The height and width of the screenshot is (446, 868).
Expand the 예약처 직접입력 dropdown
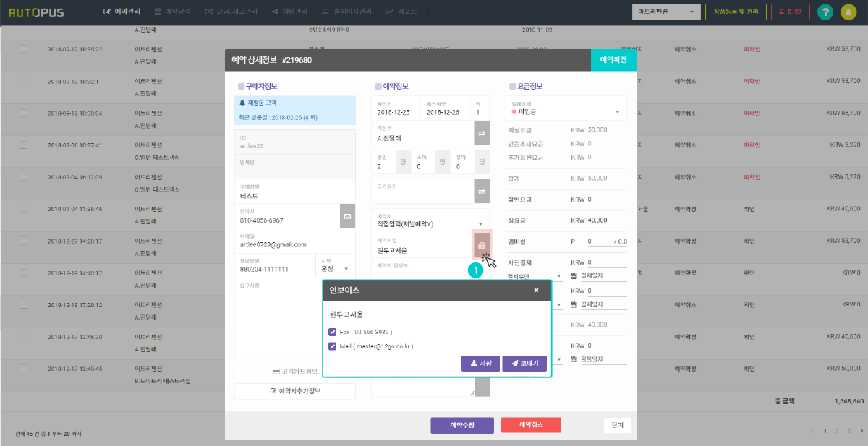pyautogui.click(x=480, y=224)
